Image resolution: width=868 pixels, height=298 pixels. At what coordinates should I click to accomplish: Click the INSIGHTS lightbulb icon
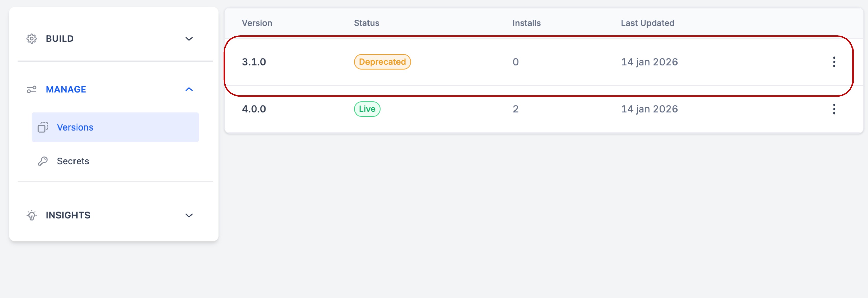pyautogui.click(x=31, y=215)
